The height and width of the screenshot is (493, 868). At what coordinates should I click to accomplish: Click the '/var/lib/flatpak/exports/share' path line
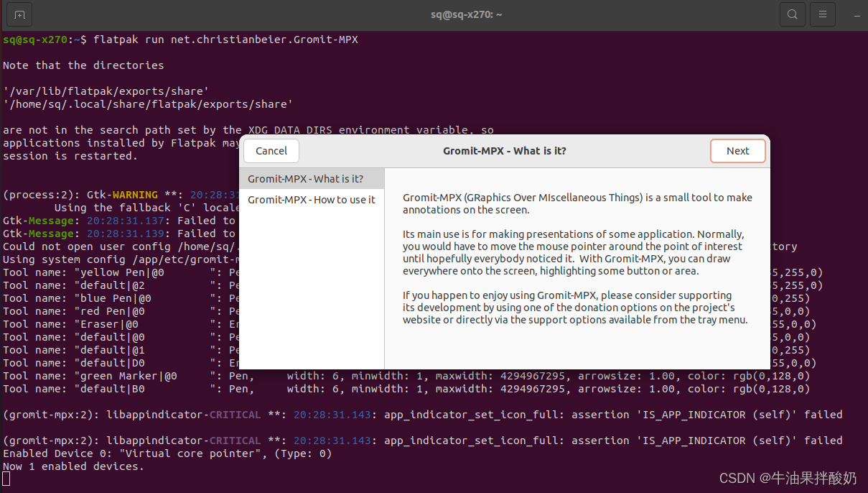tap(106, 91)
